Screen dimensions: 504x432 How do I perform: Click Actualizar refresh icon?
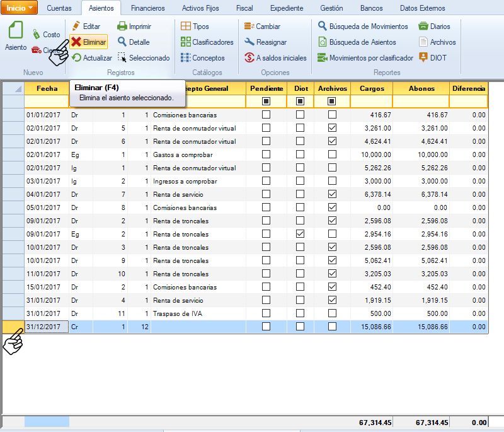[x=76, y=58]
